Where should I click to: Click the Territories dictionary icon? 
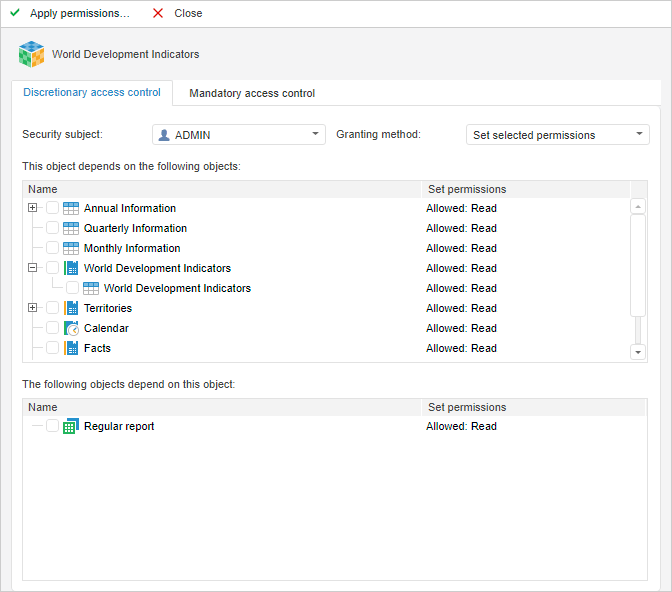point(71,308)
